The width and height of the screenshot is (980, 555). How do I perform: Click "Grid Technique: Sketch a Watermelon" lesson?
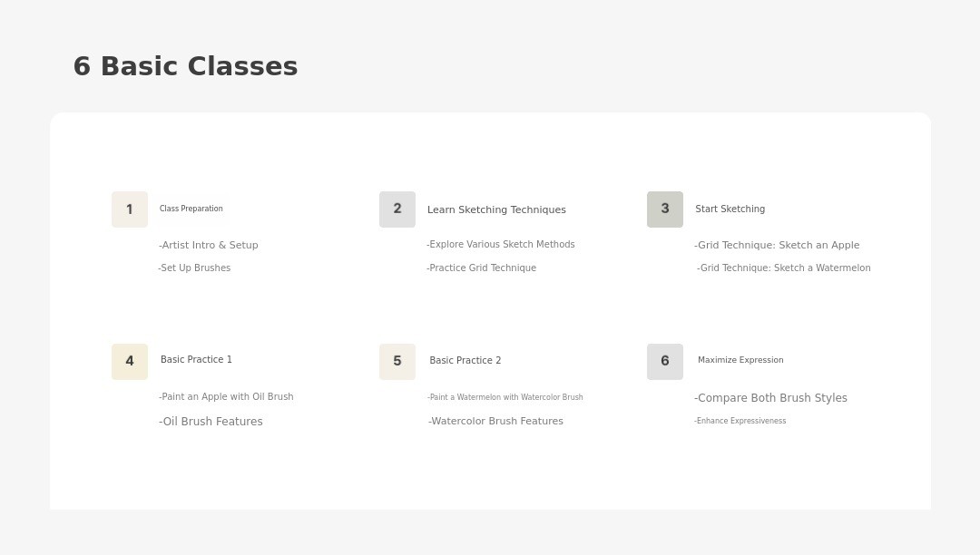click(784, 268)
